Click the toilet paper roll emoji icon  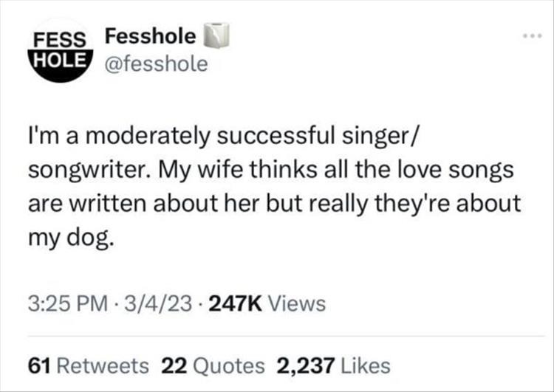click(218, 35)
